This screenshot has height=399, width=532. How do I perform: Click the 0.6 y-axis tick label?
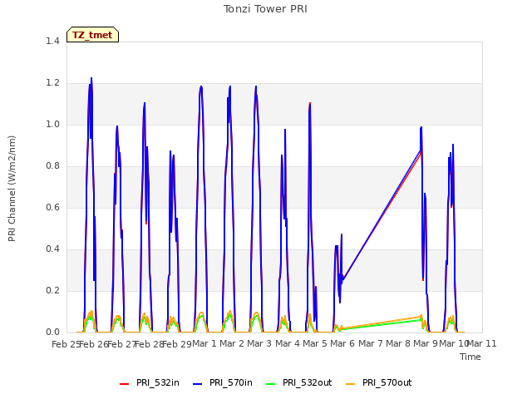[x=52, y=207]
